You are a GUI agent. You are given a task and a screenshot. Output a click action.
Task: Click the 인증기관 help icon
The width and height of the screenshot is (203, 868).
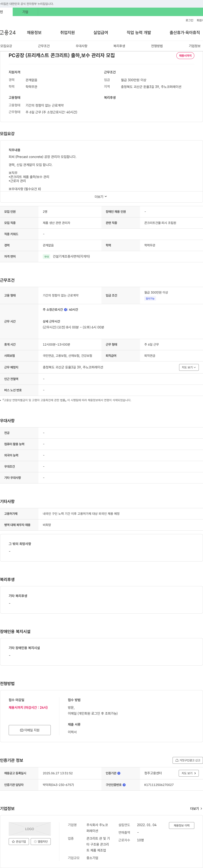(118, 773)
